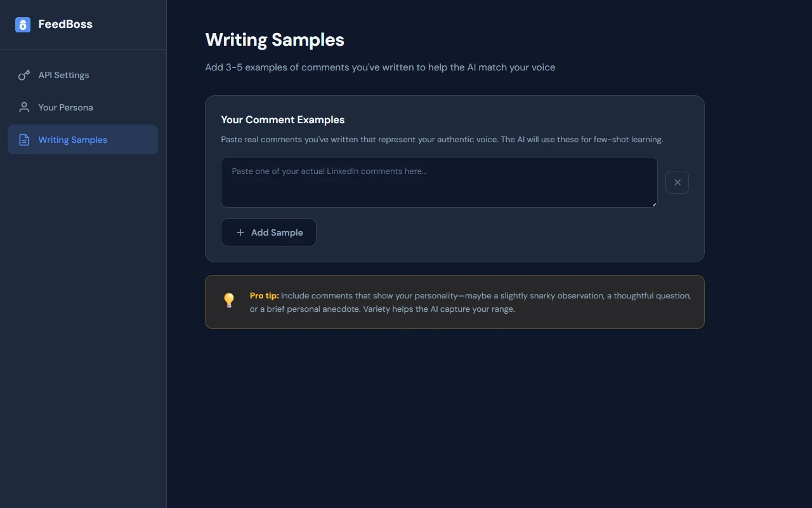Click the FeedBoss title text

pyautogui.click(x=65, y=24)
